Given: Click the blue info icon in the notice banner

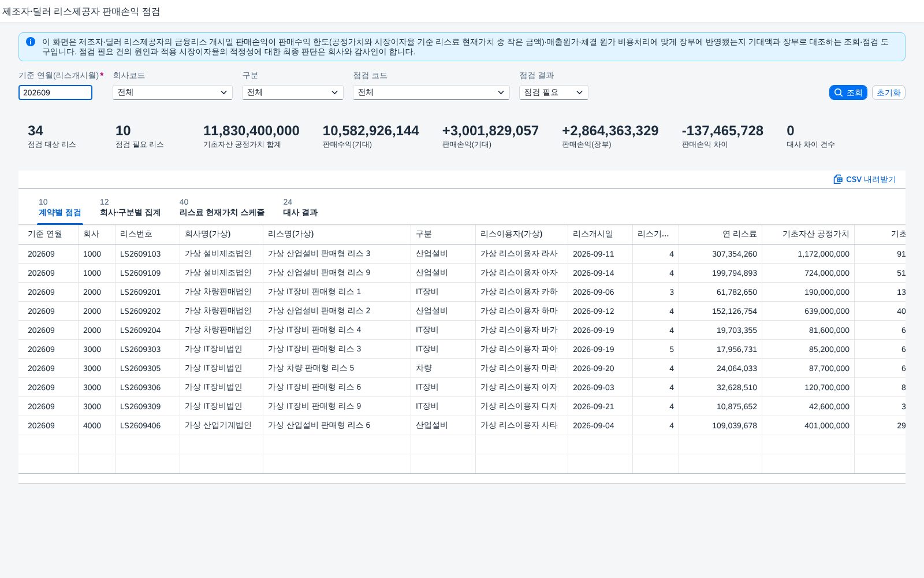Looking at the screenshot, I should (x=31, y=42).
